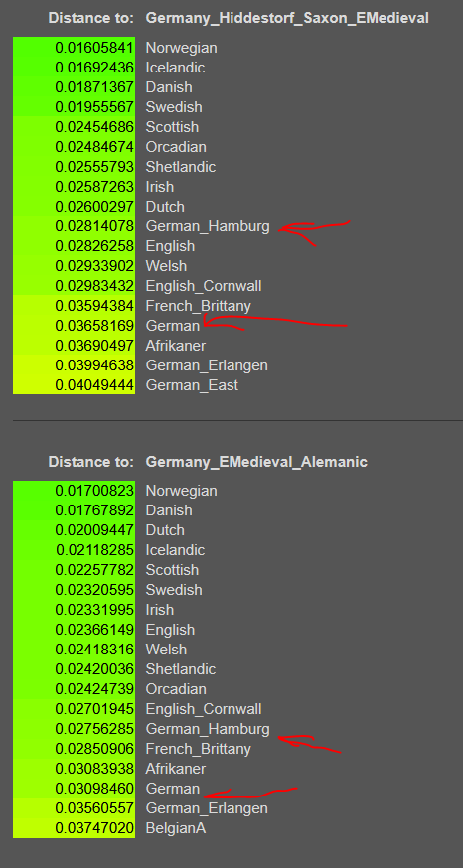Select German_East population label

coord(192,385)
